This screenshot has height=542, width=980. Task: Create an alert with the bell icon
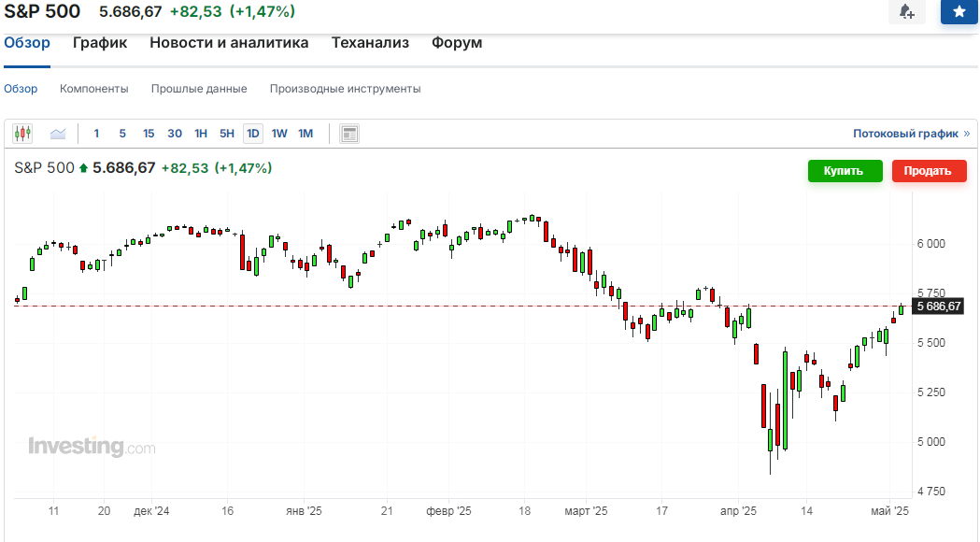[x=906, y=11]
